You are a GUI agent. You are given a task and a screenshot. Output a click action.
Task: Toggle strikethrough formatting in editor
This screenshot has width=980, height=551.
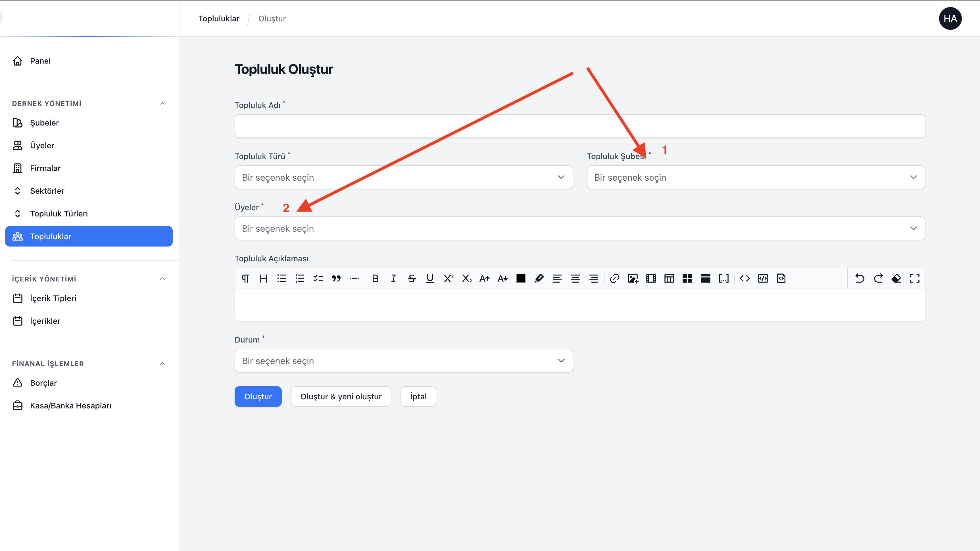pos(412,278)
